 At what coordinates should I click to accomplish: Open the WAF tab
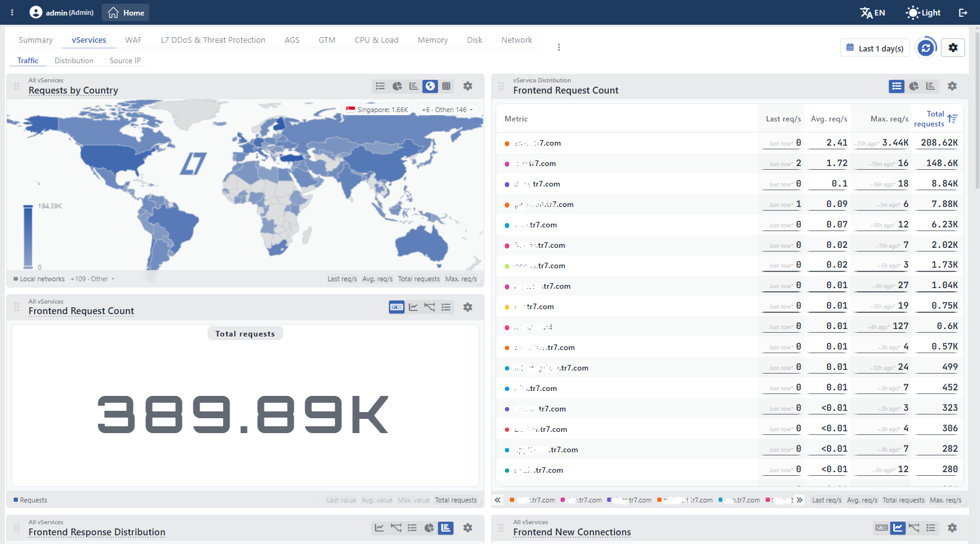(x=133, y=40)
